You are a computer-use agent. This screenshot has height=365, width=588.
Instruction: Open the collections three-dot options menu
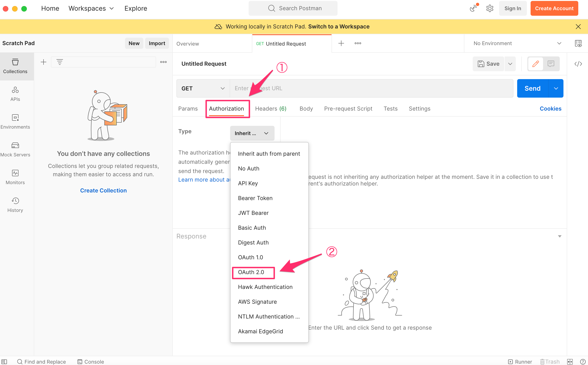pyautogui.click(x=163, y=62)
